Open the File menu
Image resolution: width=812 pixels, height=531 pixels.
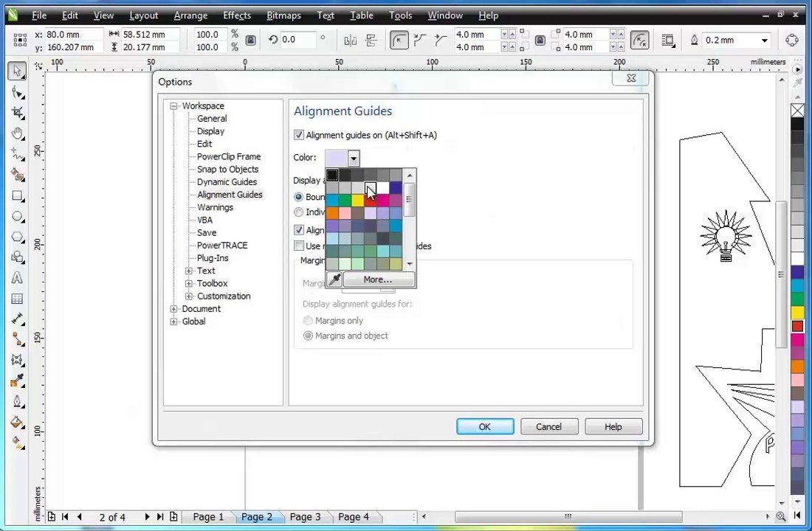(39, 15)
